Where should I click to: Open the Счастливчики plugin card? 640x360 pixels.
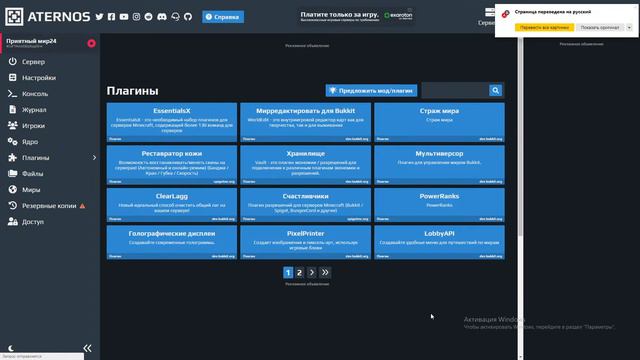coord(305,205)
